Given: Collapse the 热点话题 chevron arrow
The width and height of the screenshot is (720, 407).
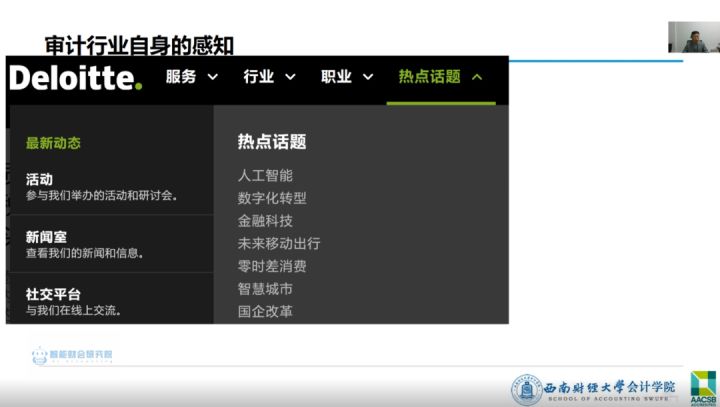Looking at the screenshot, I should (x=477, y=77).
